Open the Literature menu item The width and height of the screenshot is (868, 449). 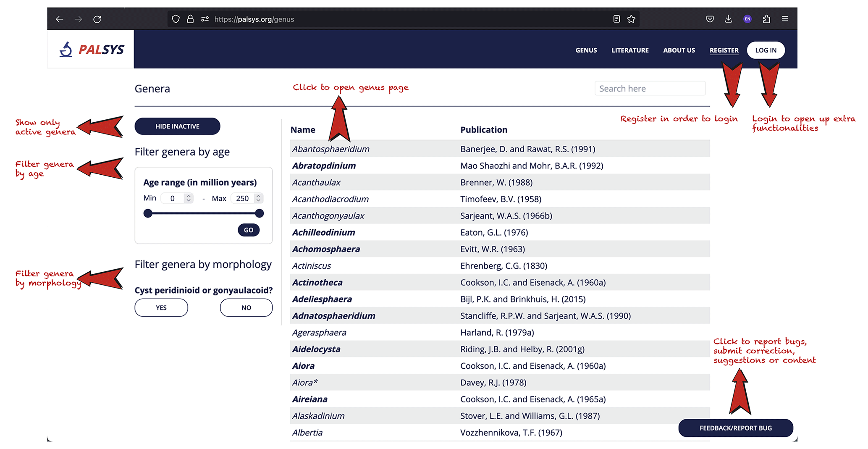coord(629,50)
